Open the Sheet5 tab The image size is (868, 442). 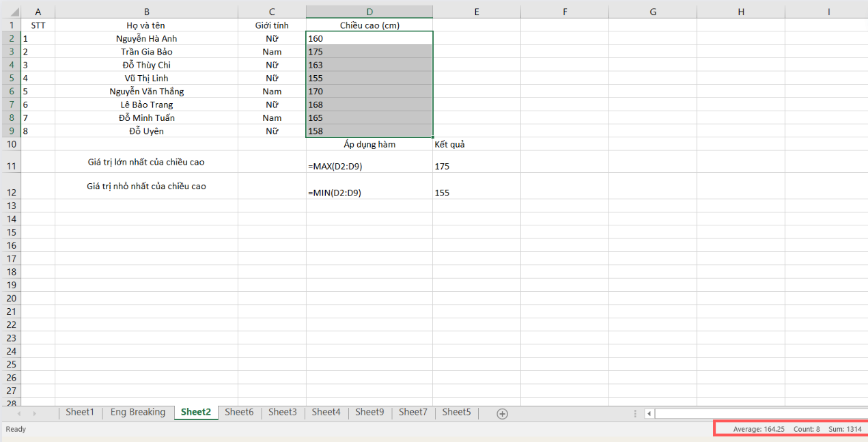point(456,412)
